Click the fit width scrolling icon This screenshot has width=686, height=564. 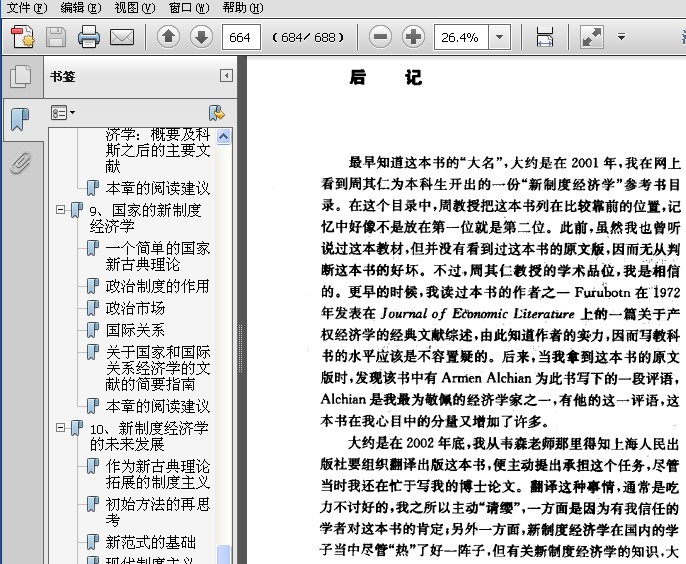click(x=545, y=37)
